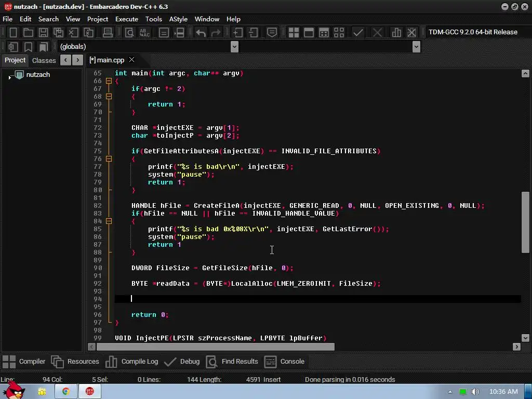The image size is (532, 399).
Task: Open the Compiler bottom panel tab
Action: 24,362
